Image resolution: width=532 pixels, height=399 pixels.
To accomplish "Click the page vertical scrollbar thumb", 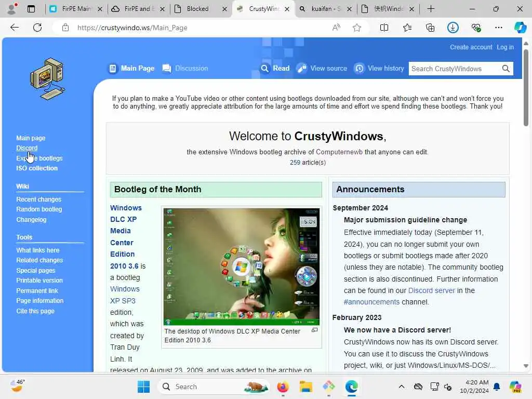I will [x=526, y=87].
